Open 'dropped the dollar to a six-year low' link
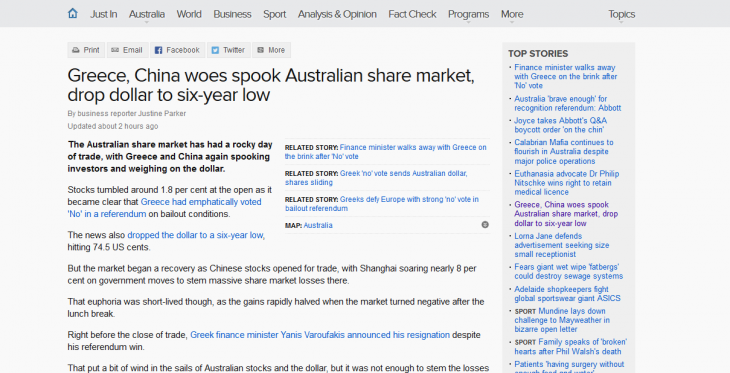The image size is (730, 373). (x=196, y=235)
